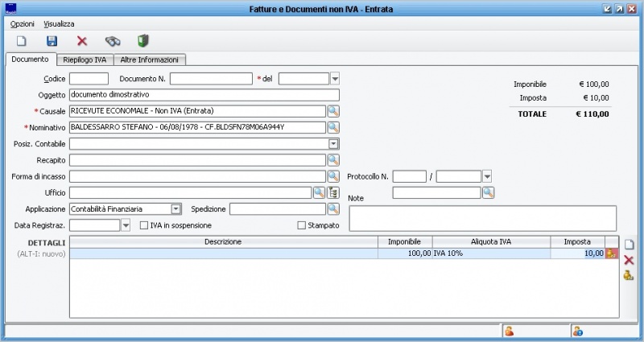Open the office tree icon beside Ufficio

coord(333,192)
